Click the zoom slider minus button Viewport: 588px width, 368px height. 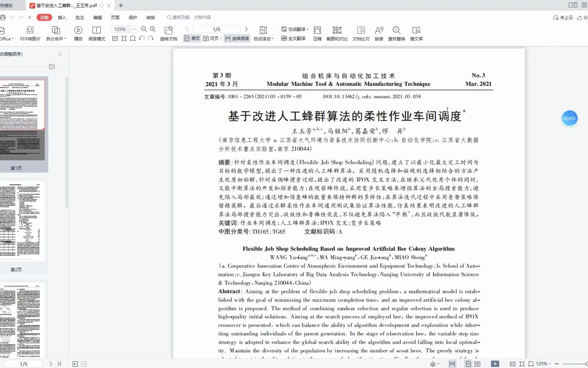(x=557, y=364)
